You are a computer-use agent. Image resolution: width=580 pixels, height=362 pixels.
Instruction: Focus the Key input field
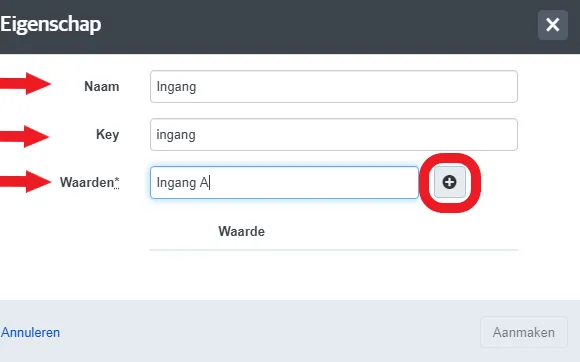[334, 135]
